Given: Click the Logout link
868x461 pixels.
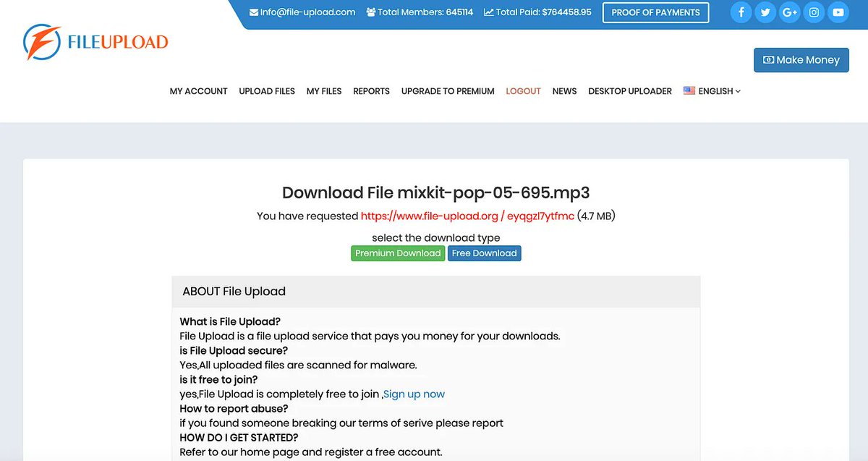Looking at the screenshot, I should 523,91.
